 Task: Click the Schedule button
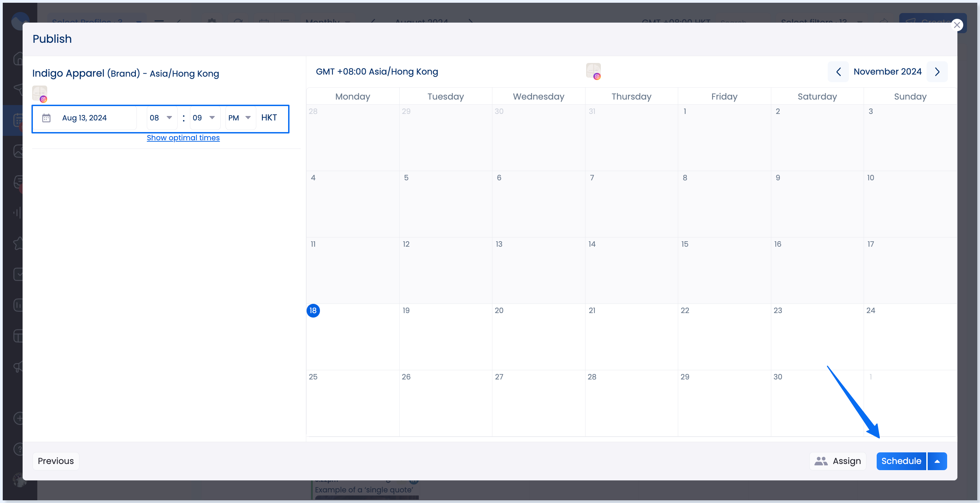point(901,461)
